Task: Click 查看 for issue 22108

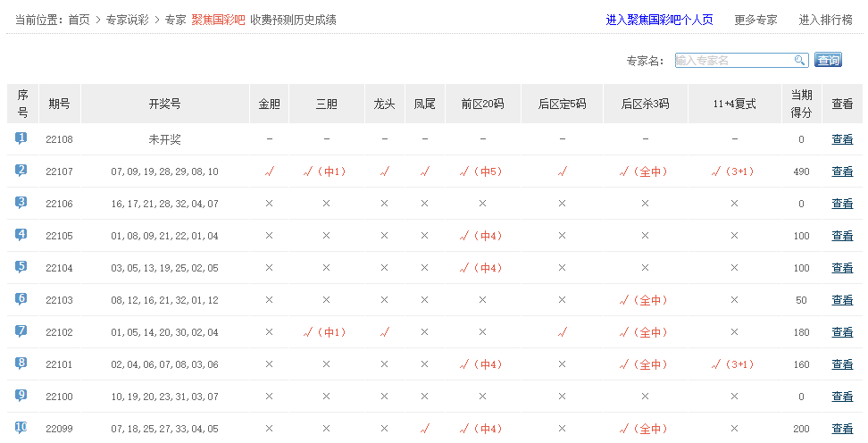Action: (842, 139)
